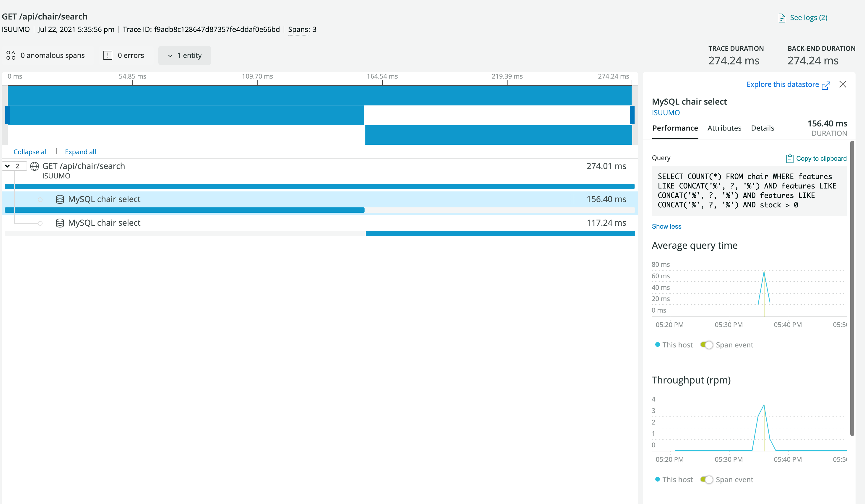This screenshot has height=504, width=865.
Task: Click the 0 anomalous spans filter
Action: 46,56
